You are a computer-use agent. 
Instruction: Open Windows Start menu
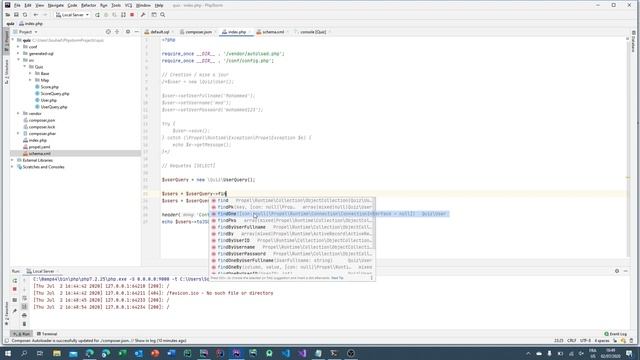tap(7, 353)
